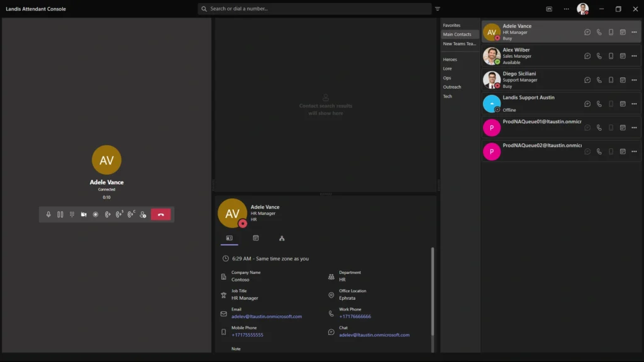This screenshot has height=362, width=644.
Task: Open the filter icon beside the search bar
Action: pyautogui.click(x=438, y=9)
